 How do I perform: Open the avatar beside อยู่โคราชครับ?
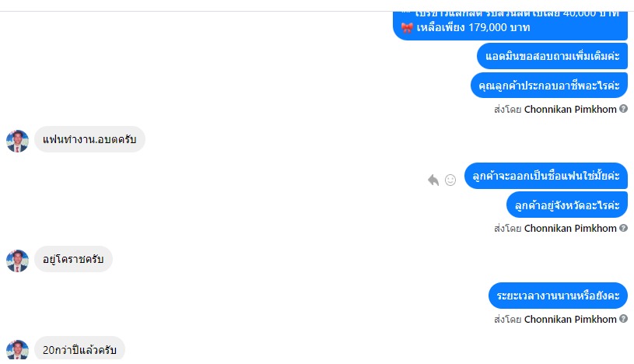[17, 261]
